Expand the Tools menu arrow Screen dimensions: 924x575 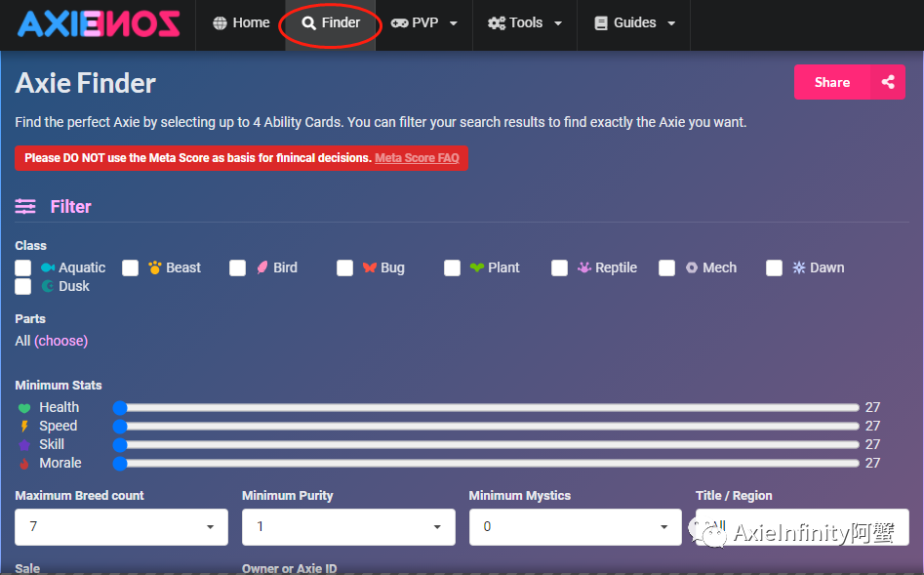(557, 23)
